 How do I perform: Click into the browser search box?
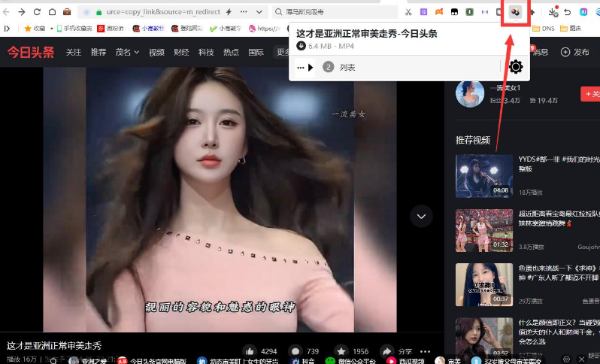pyautogui.click(x=335, y=12)
